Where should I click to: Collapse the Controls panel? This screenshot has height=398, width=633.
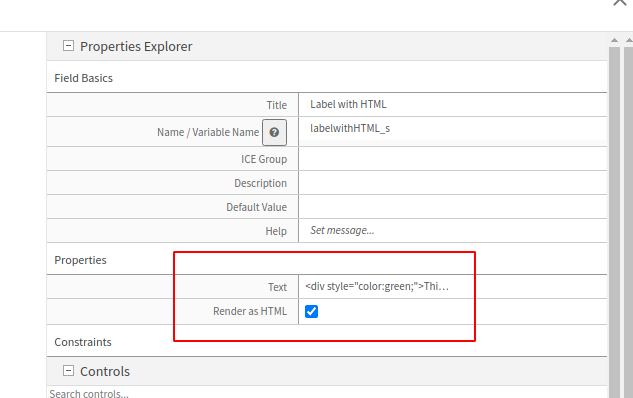(x=68, y=371)
